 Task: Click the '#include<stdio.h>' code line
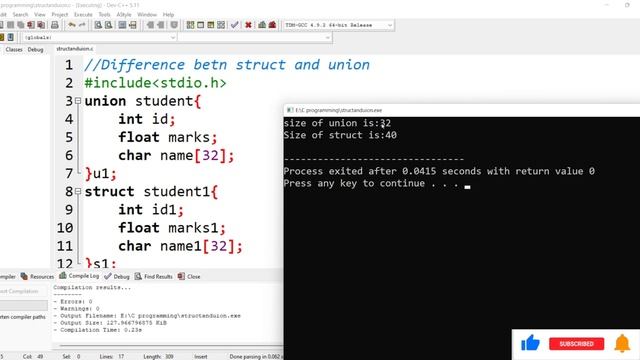coord(155,83)
